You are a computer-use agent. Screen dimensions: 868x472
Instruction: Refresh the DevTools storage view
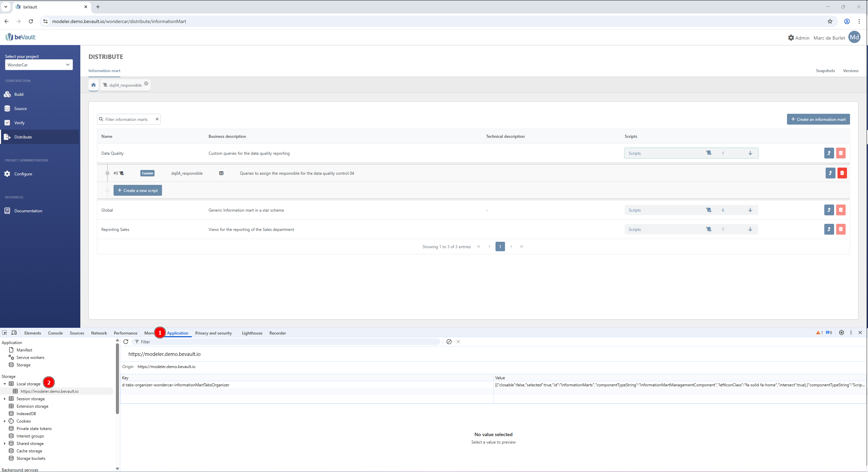126,342
